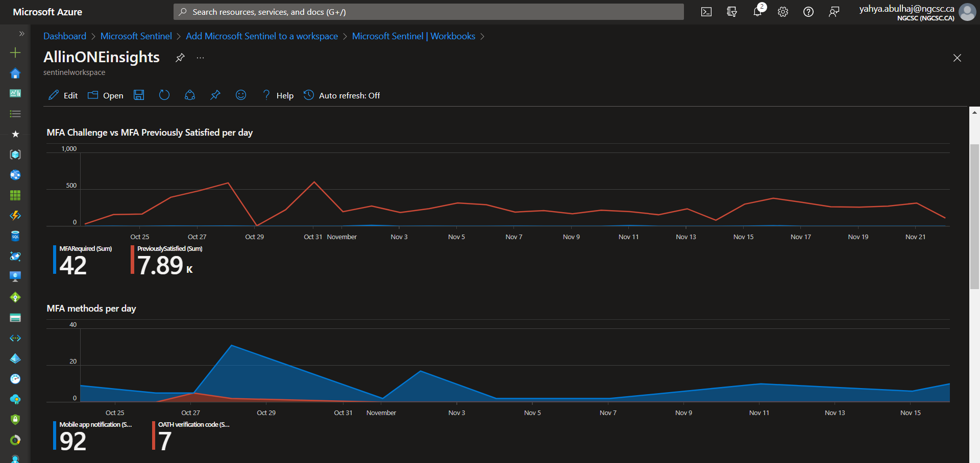
Task: Open Microsoft Sentinel | Workbooks breadcrumb
Action: 413,36
